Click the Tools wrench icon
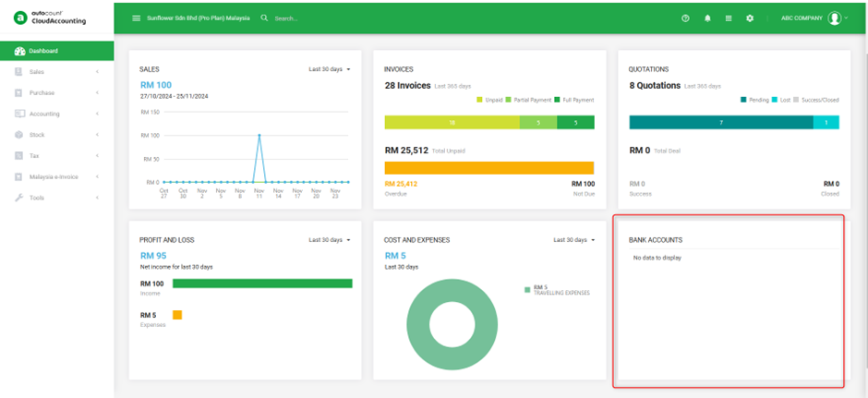 (18, 199)
